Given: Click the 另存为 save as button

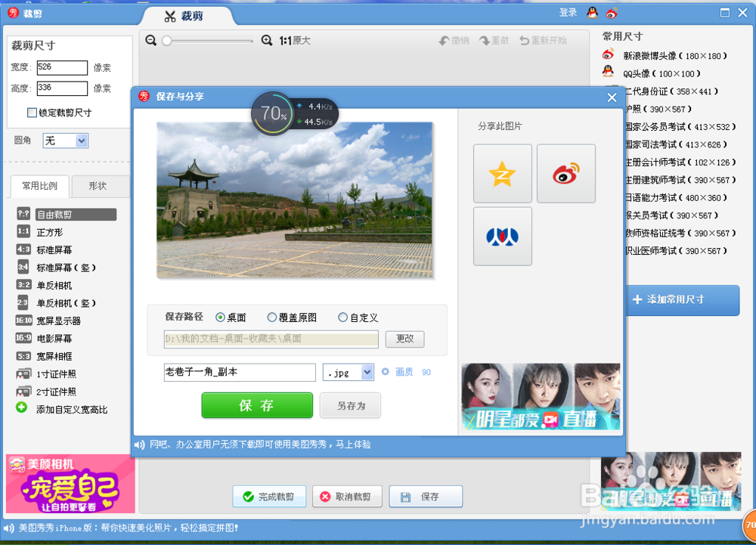Looking at the screenshot, I should [x=351, y=406].
